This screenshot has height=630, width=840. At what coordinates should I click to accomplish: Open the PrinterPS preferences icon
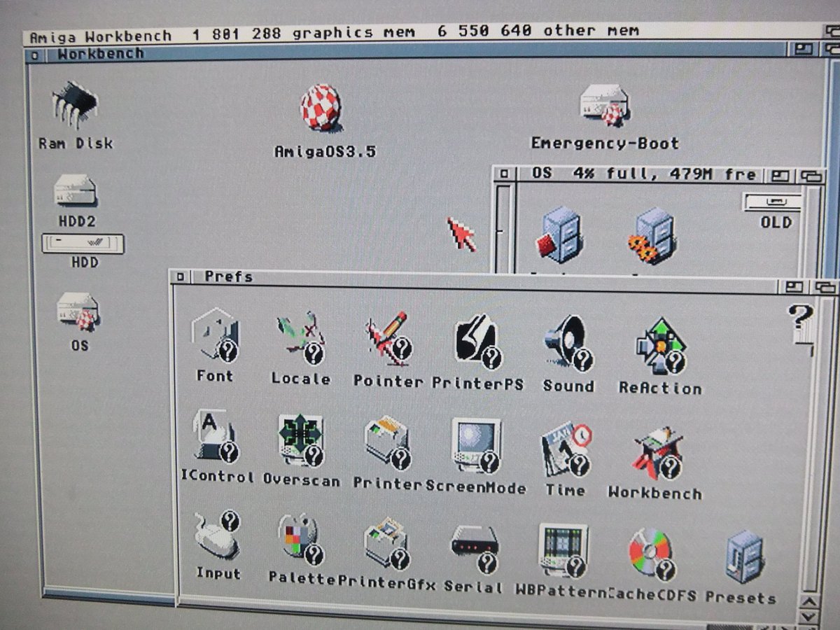tap(477, 341)
